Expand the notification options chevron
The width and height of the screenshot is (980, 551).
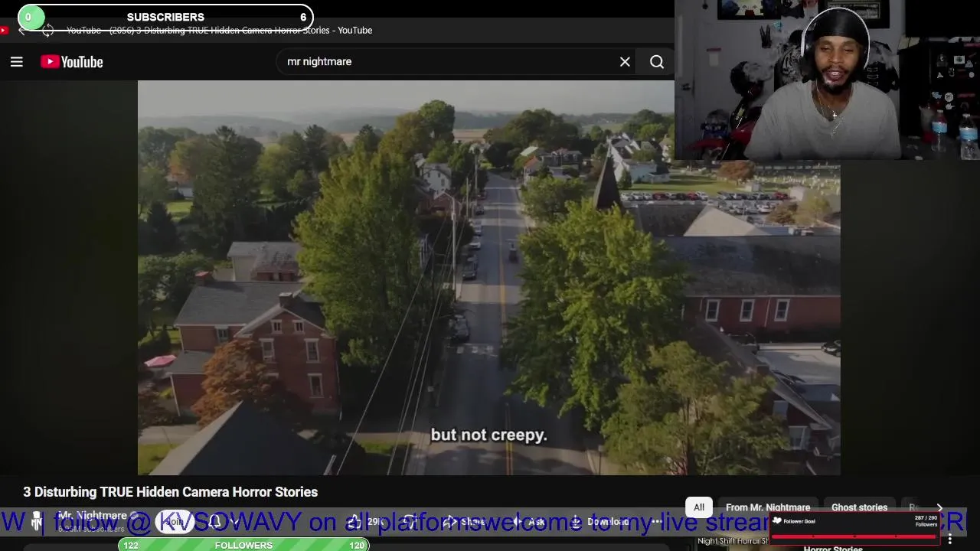(234, 522)
